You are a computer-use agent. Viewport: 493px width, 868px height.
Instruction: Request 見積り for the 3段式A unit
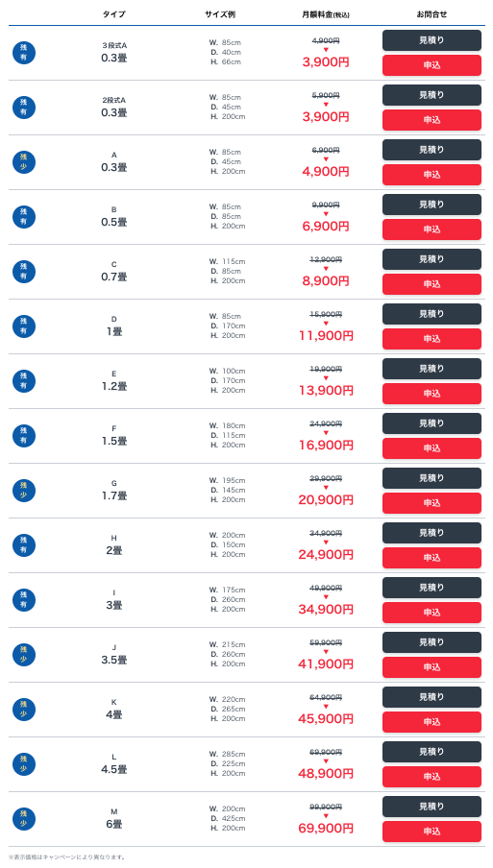pos(431,40)
